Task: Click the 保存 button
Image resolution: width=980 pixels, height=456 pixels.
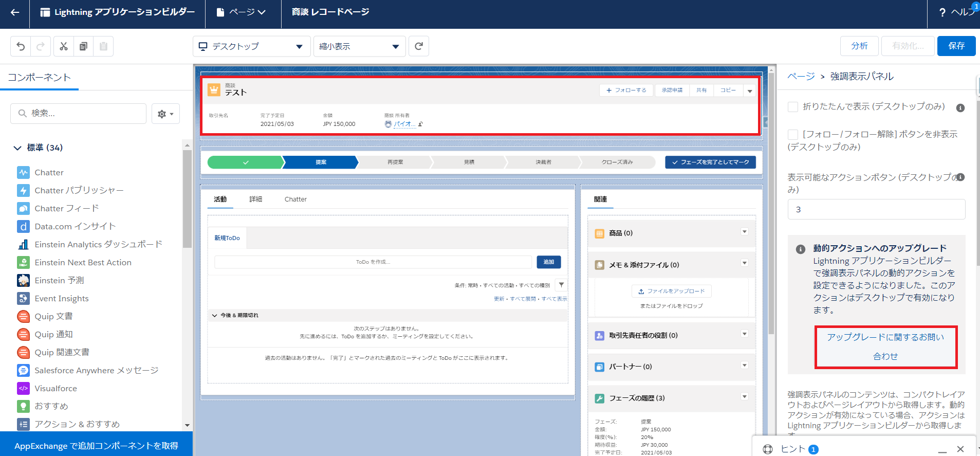Action: (956, 46)
